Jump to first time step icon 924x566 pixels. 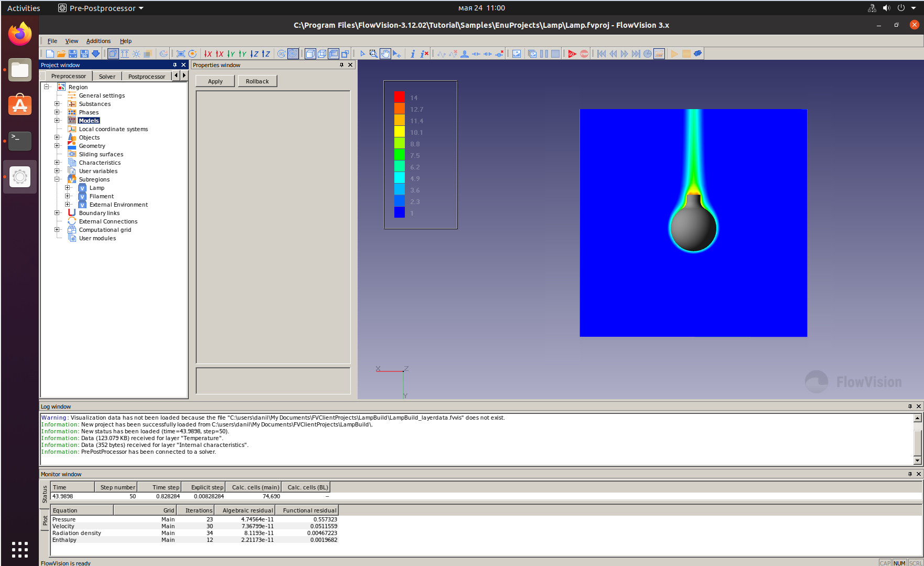click(x=601, y=54)
